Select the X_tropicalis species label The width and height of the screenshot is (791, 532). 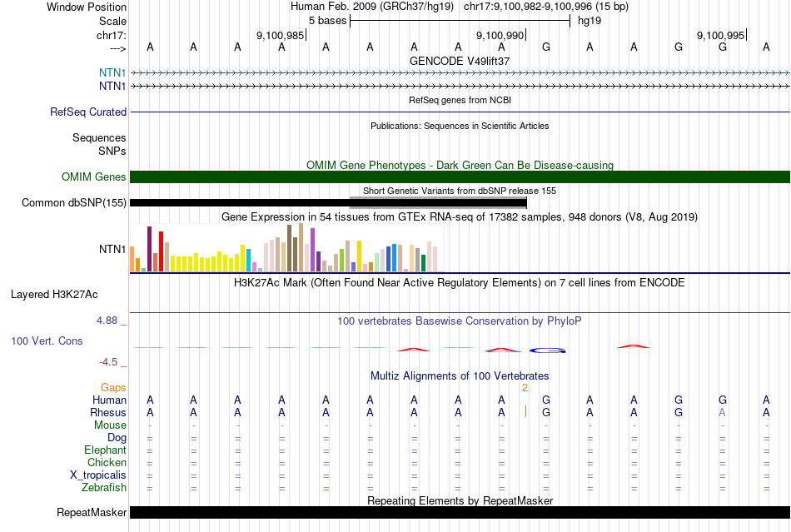pos(98,475)
